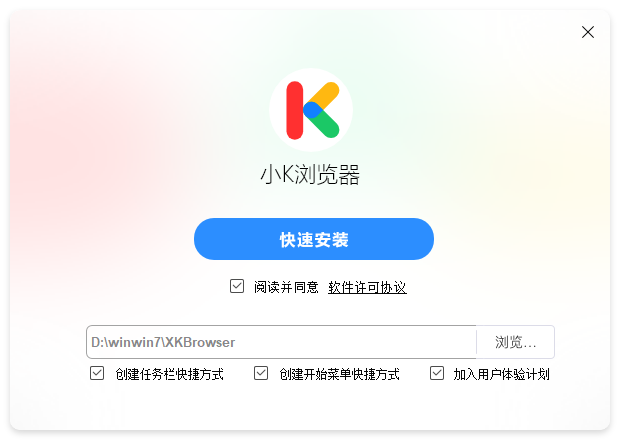Click the green diagonal stroke of the K logo
The width and height of the screenshot is (620, 440).
[325, 124]
